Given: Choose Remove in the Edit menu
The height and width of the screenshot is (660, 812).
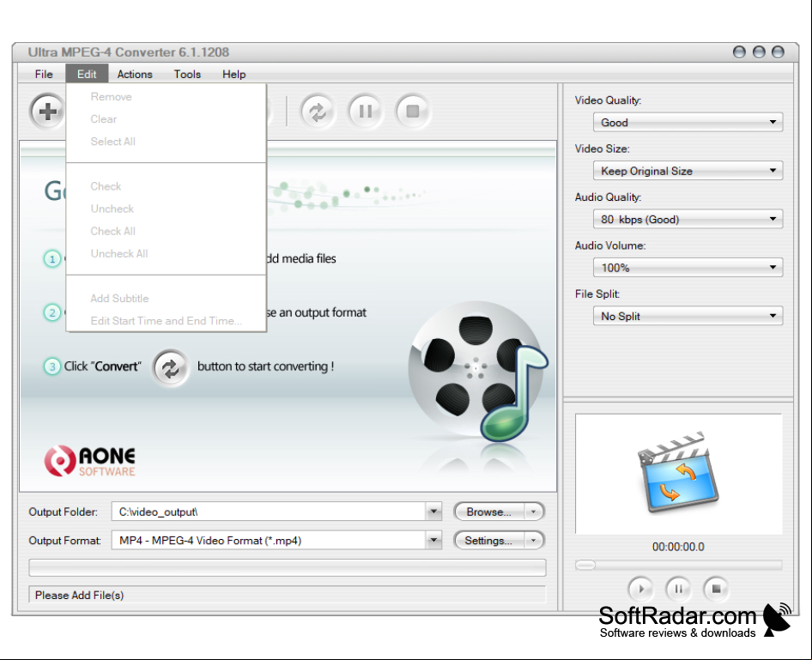Looking at the screenshot, I should [x=167, y=97].
